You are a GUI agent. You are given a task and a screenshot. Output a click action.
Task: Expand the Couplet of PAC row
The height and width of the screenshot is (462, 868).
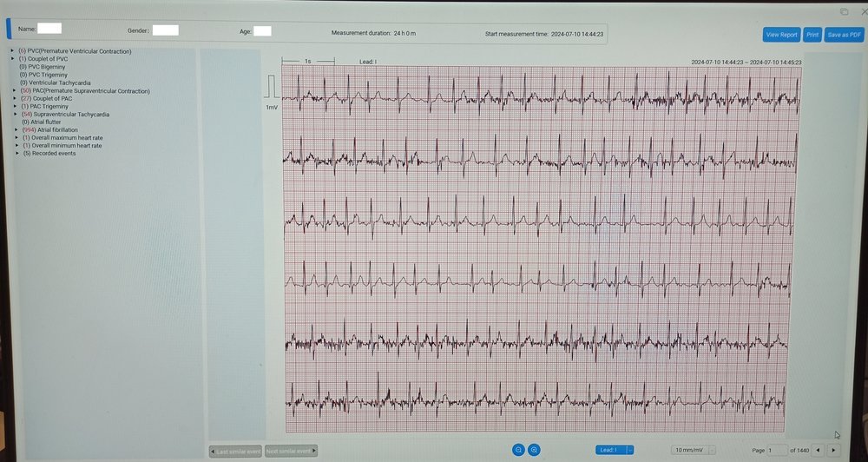click(15, 99)
